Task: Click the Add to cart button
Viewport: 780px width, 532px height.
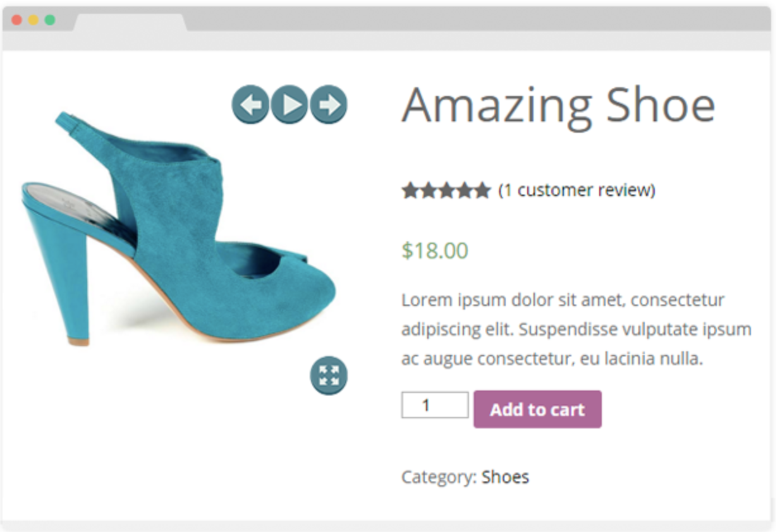Action: 537,409
